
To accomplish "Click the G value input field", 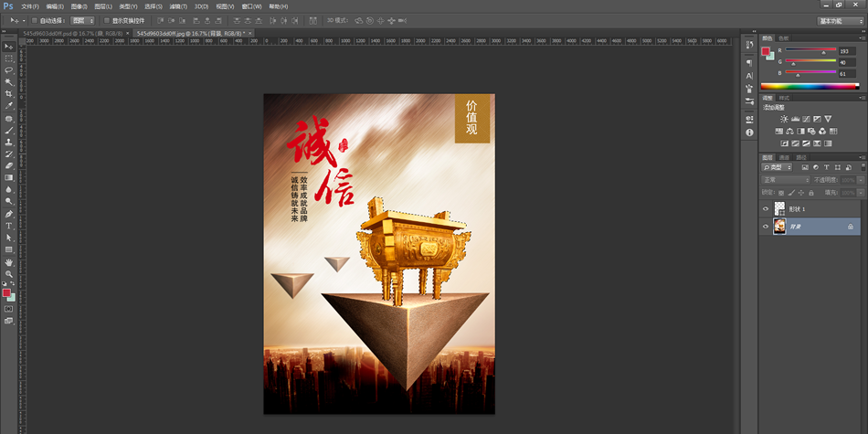I will pyautogui.click(x=847, y=62).
